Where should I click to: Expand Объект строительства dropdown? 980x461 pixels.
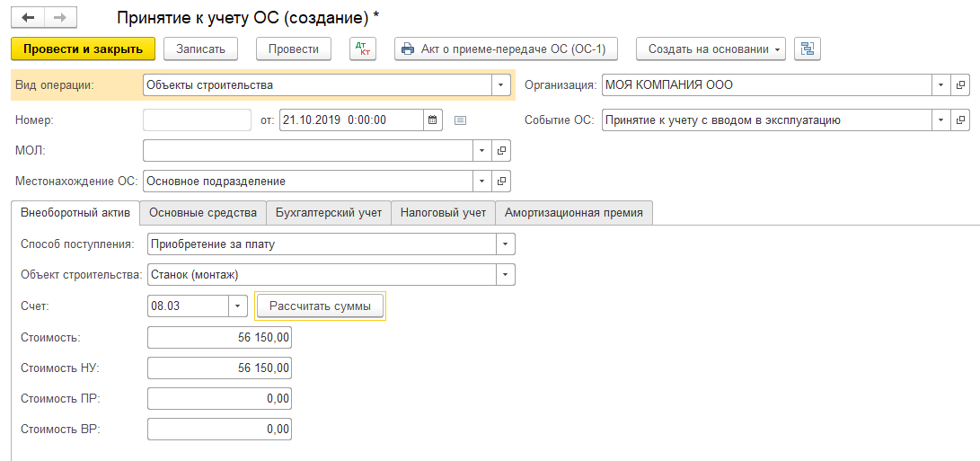pyautogui.click(x=506, y=275)
